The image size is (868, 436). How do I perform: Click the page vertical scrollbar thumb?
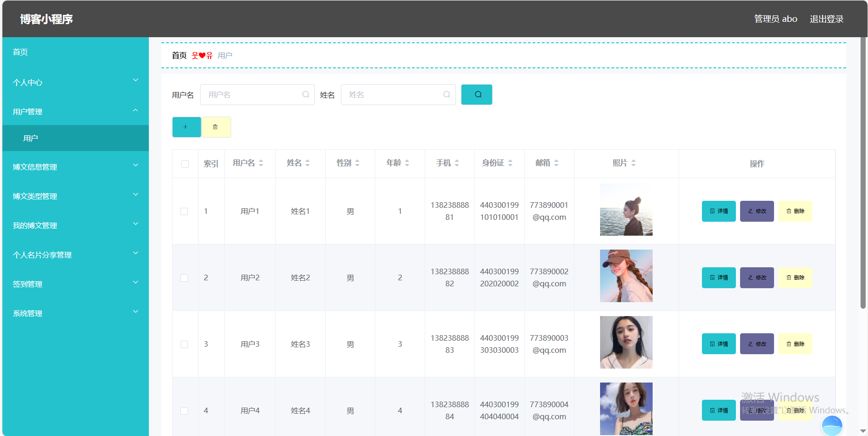tap(863, 173)
